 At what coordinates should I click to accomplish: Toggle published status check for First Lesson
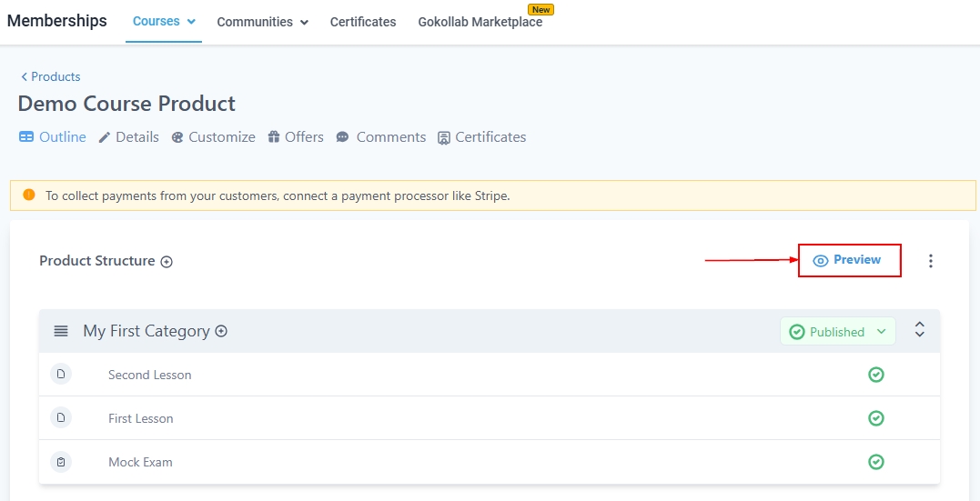coord(875,418)
